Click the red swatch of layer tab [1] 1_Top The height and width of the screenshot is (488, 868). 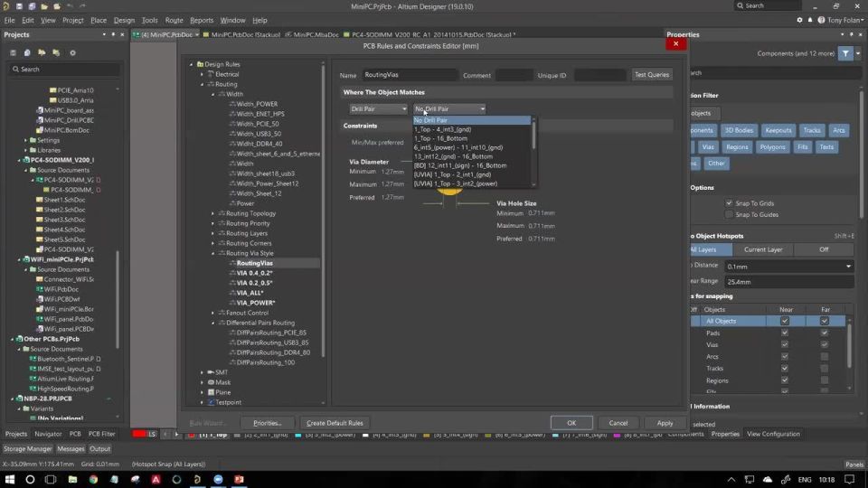192,435
